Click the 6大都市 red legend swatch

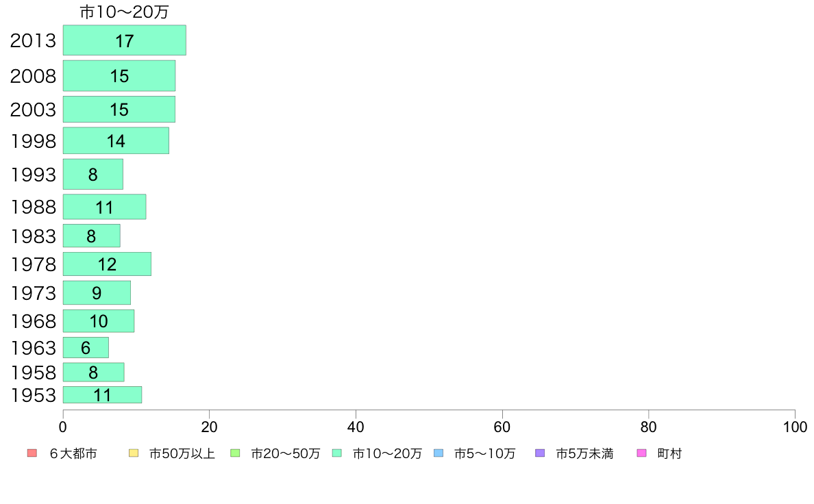coord(32,453)
